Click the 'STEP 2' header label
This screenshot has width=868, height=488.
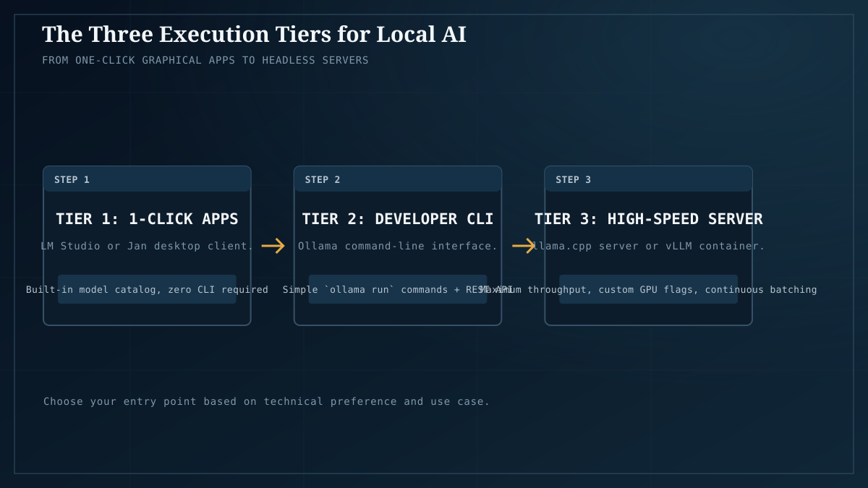click(323, 179)
